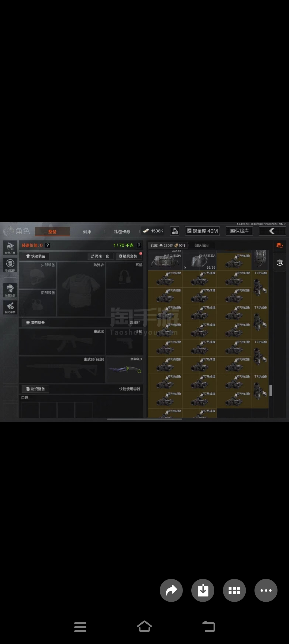Open the 物资回收 item recycling icon
The image size is (289, 644).
tap(10, 265)
